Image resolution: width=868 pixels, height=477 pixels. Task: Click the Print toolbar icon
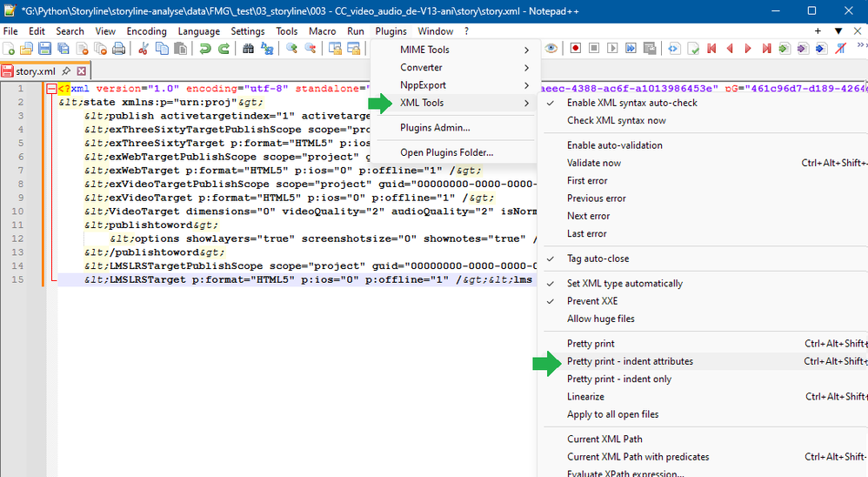pos(118,49)
